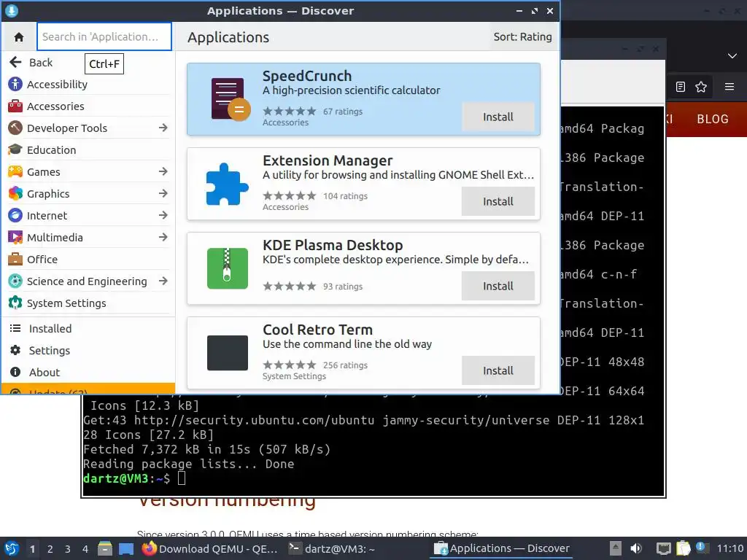Click the taskbar show desktop icon
747x560 pixels.
125,548
